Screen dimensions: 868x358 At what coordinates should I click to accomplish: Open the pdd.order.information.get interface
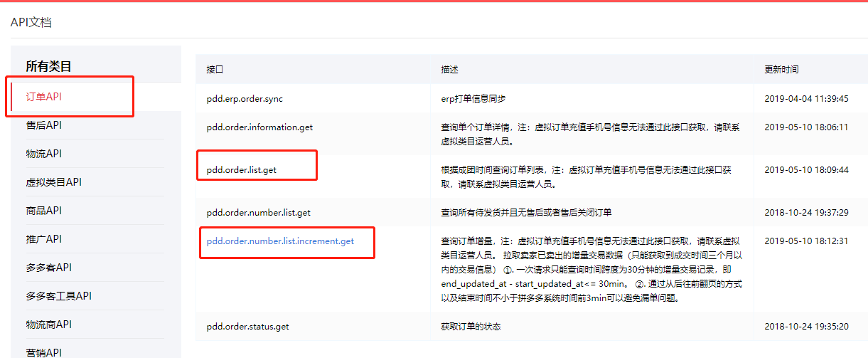[260, 127]
